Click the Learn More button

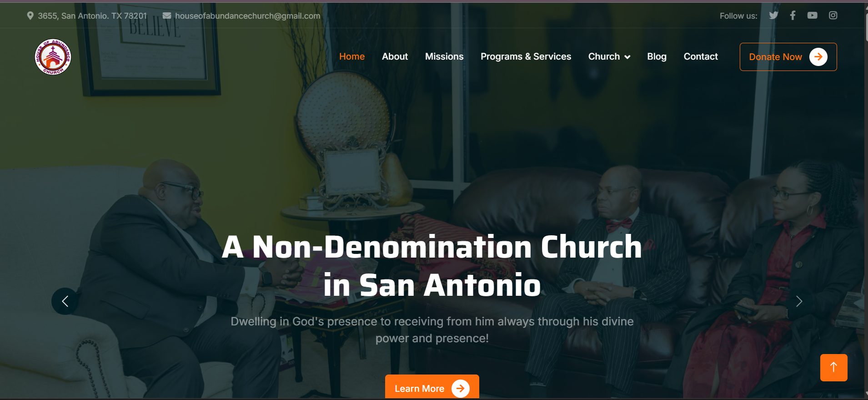pyautogui.click(x=432, y=387)
